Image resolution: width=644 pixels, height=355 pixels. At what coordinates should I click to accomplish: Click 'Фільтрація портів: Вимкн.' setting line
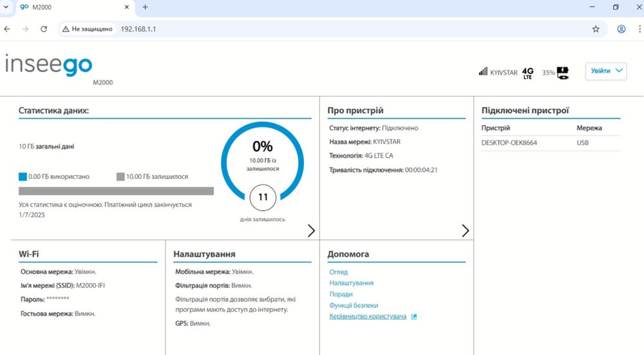coord(214,286)
